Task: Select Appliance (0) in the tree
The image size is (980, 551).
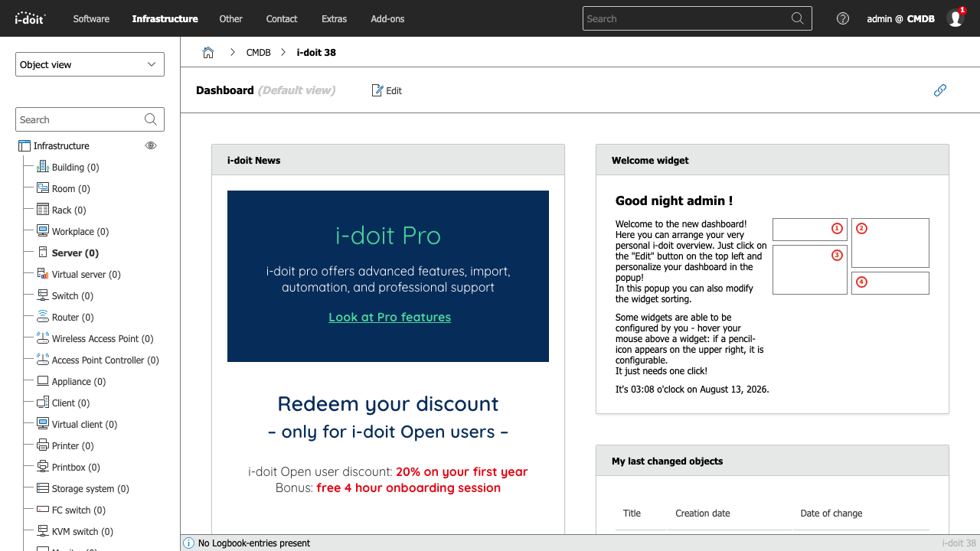Action: (x=79, y=381)
